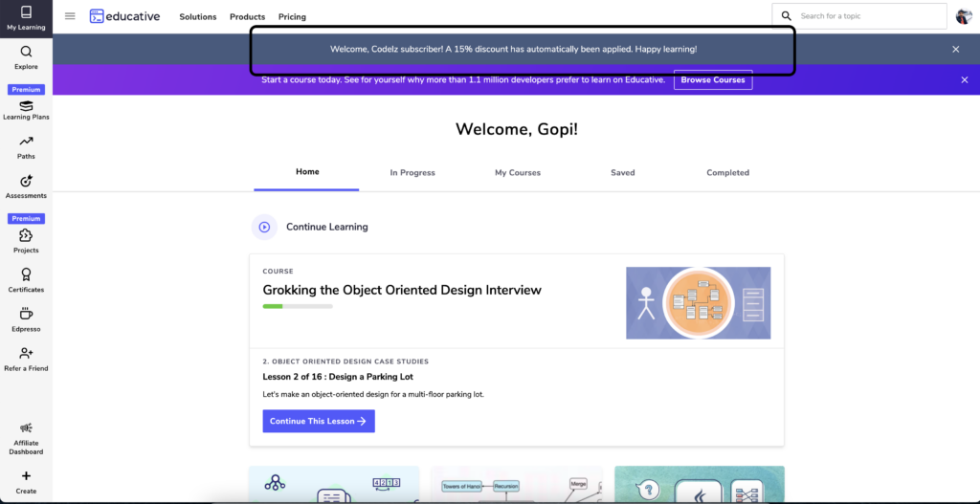Click the Browse Courses button
980x504 pixels.
713,80
